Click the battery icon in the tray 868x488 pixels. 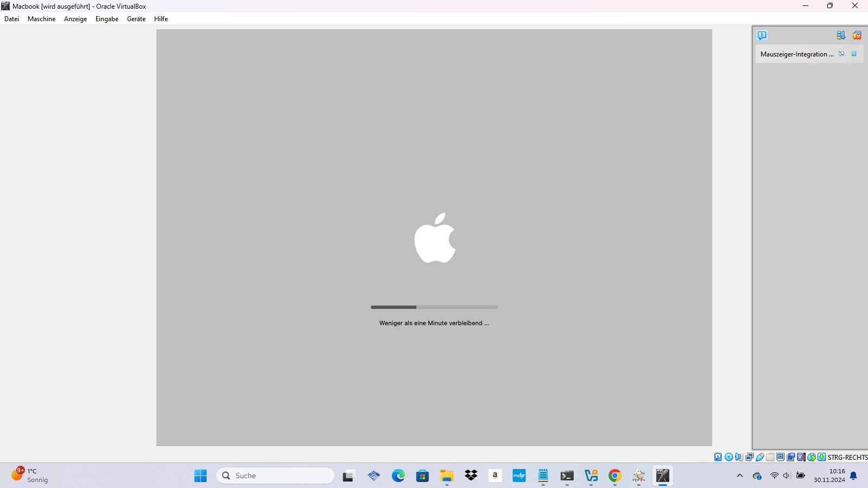pyautogui.click(x=800, y=476)
